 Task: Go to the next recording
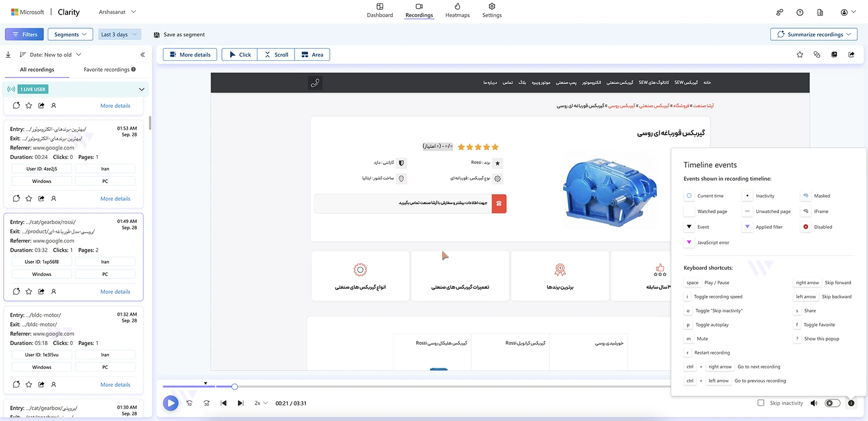tap(241, 403)
